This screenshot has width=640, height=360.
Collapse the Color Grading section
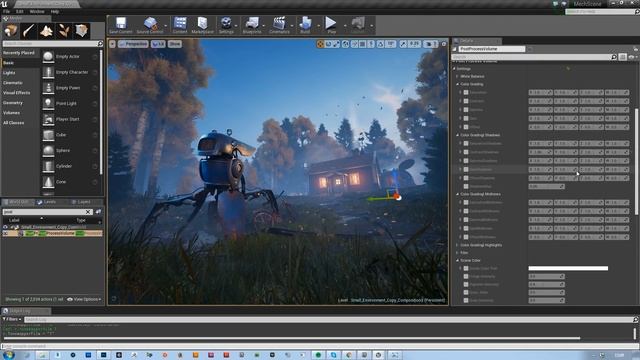pos(458,84)
